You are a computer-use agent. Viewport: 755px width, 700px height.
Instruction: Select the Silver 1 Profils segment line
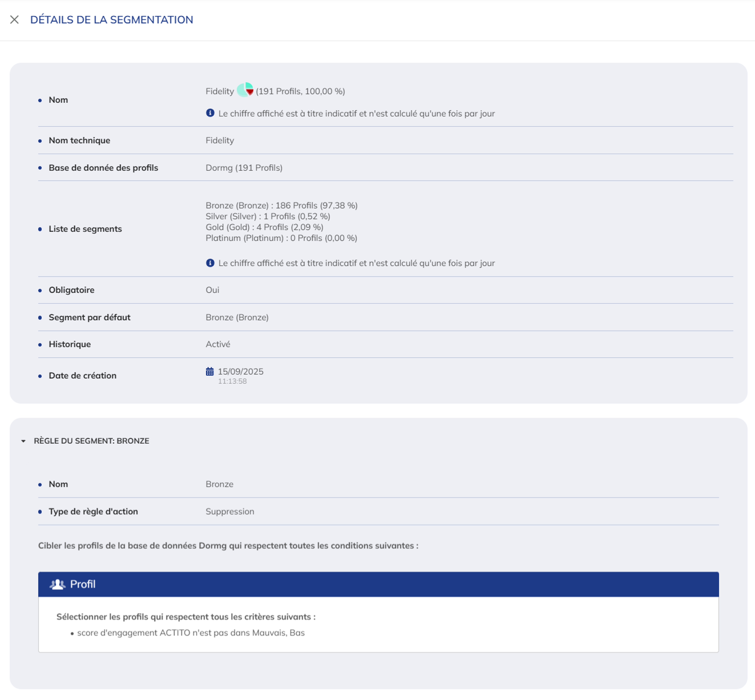pyautogui.click(x=268, y=216)
